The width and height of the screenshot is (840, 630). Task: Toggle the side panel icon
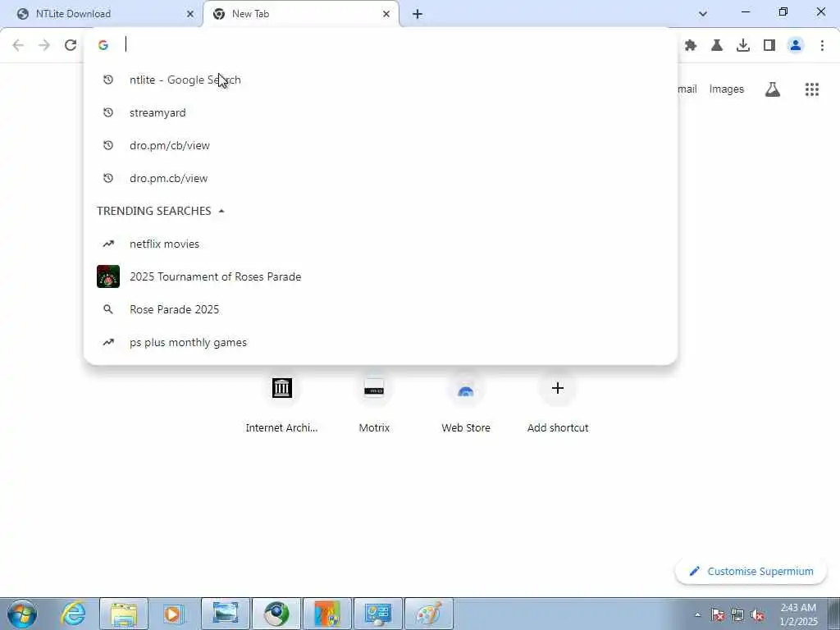[769, 45]
